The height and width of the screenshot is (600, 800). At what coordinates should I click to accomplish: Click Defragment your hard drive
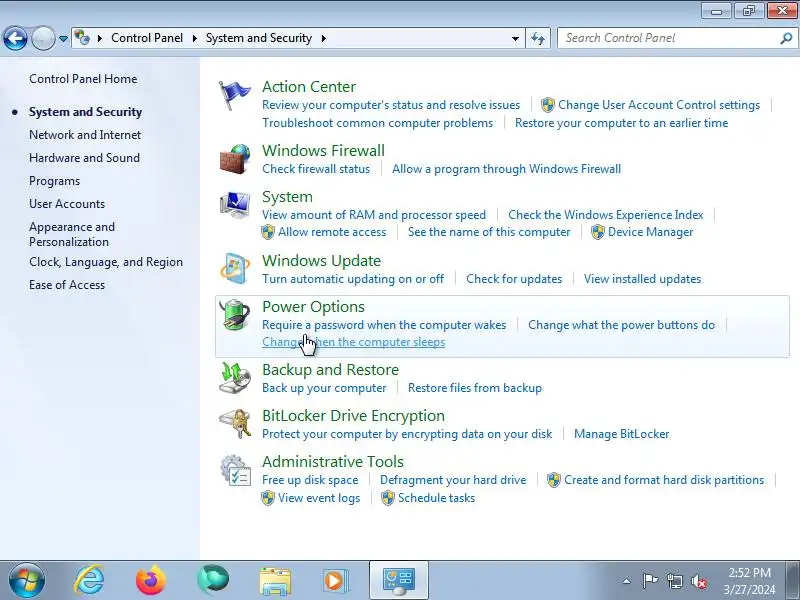tap(453, 480)
